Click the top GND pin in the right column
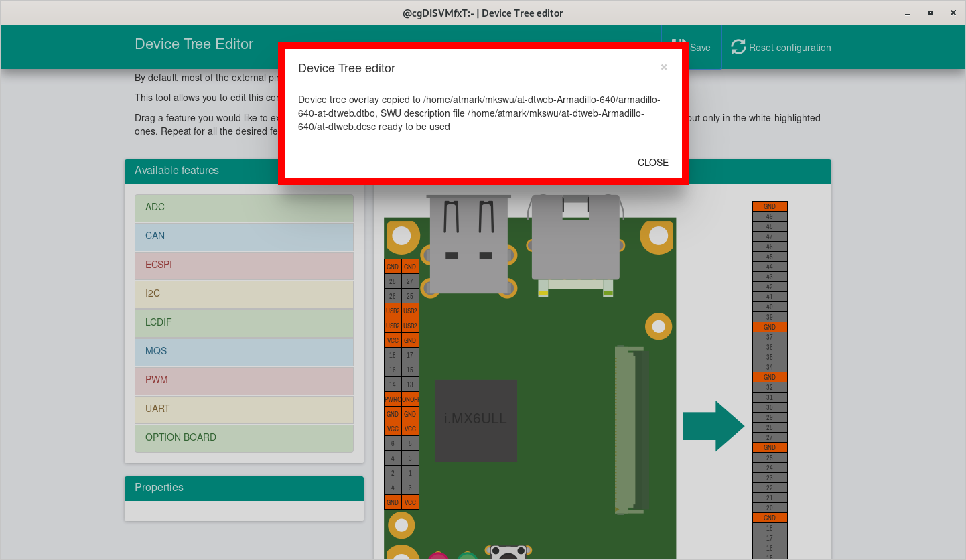Image resolution: width=966 pixels, height=560 pixels. (769, 206)
